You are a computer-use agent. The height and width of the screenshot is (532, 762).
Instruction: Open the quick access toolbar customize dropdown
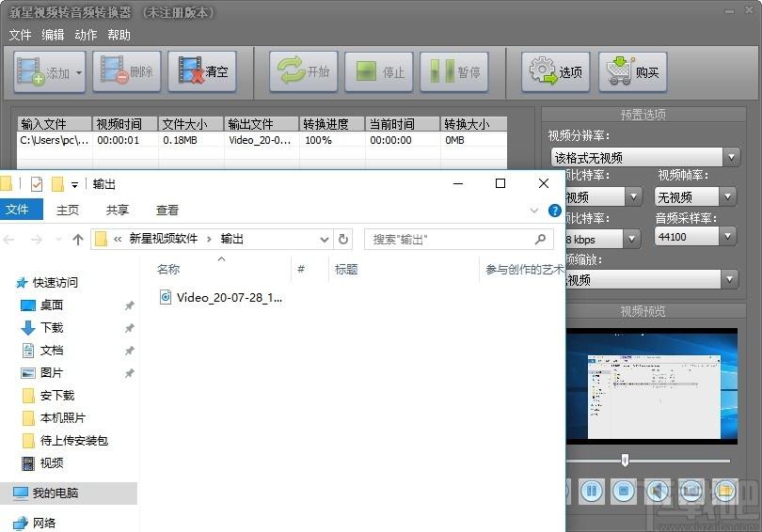[x=75, y=184]
